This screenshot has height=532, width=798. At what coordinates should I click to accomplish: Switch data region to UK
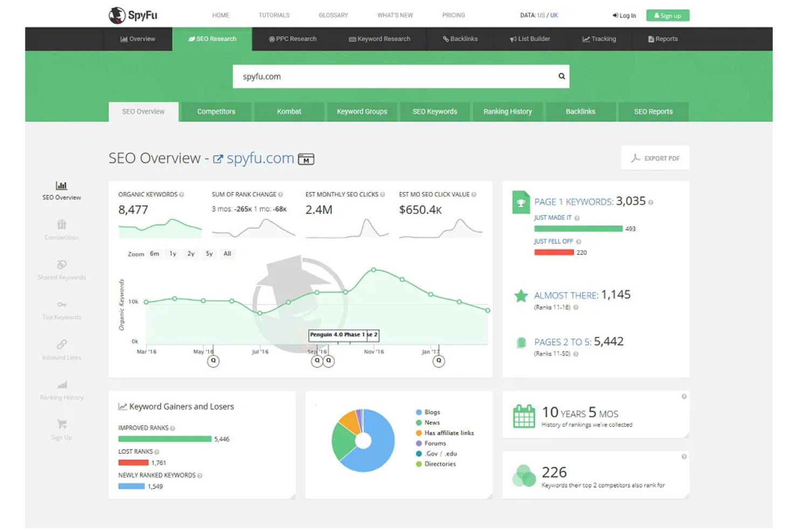(554, 15)
